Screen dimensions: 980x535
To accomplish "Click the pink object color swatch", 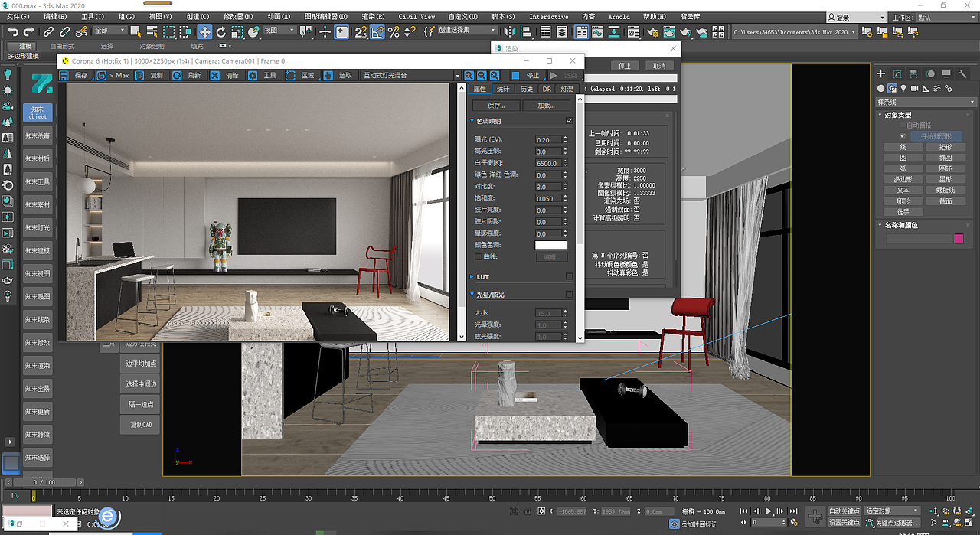I will (x=959, y=239).
